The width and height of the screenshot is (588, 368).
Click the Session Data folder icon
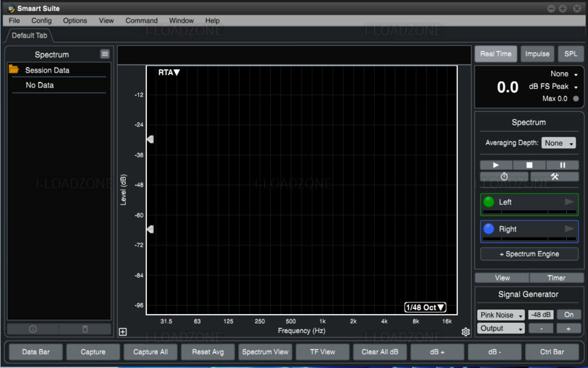14,69
